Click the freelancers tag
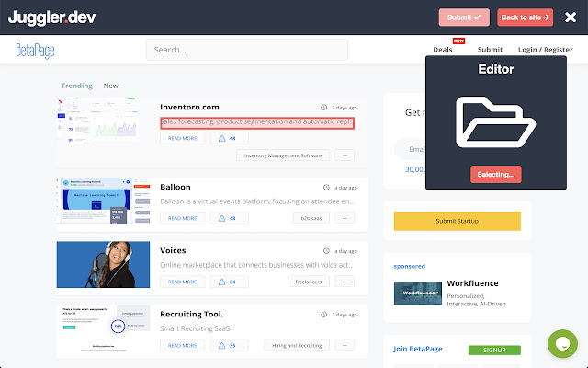 click(x=309, y=282)
